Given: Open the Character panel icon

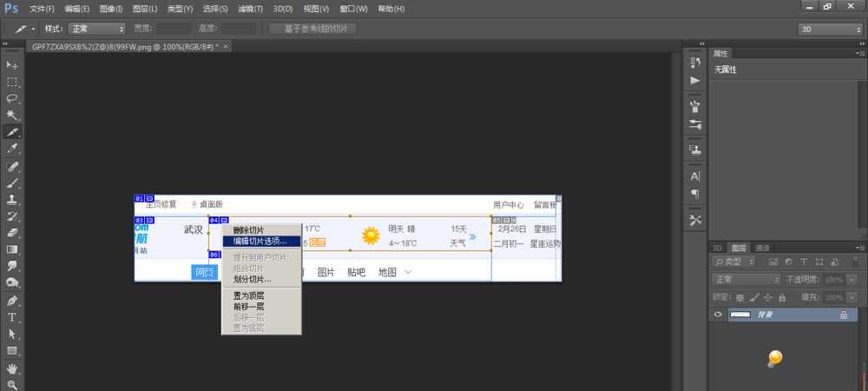Looking at the screenshot, I should pyautogui.click(x=694, y=176).
